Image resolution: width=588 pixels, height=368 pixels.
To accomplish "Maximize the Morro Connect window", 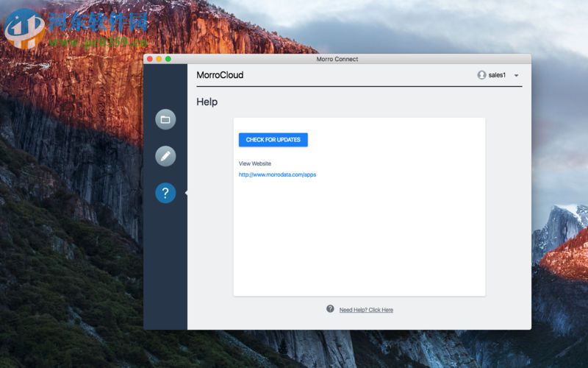I will (x=168, y=59).
